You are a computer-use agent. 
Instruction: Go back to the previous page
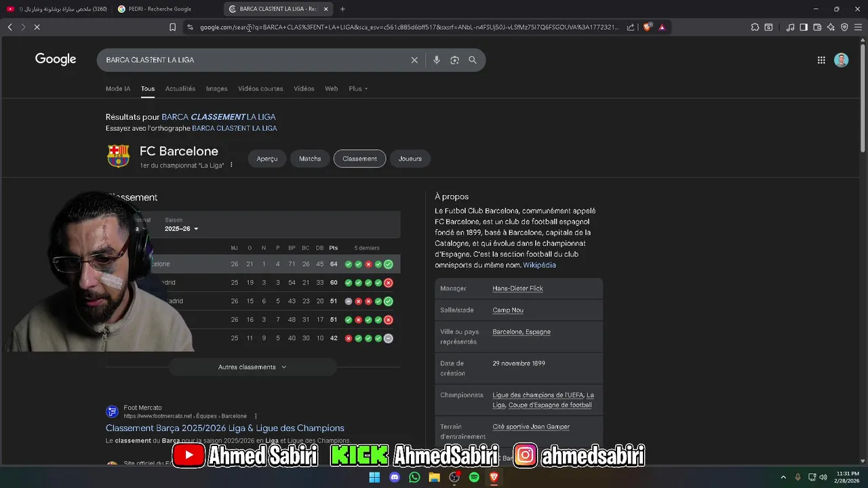pyautogui.click(x=9, y=27)
